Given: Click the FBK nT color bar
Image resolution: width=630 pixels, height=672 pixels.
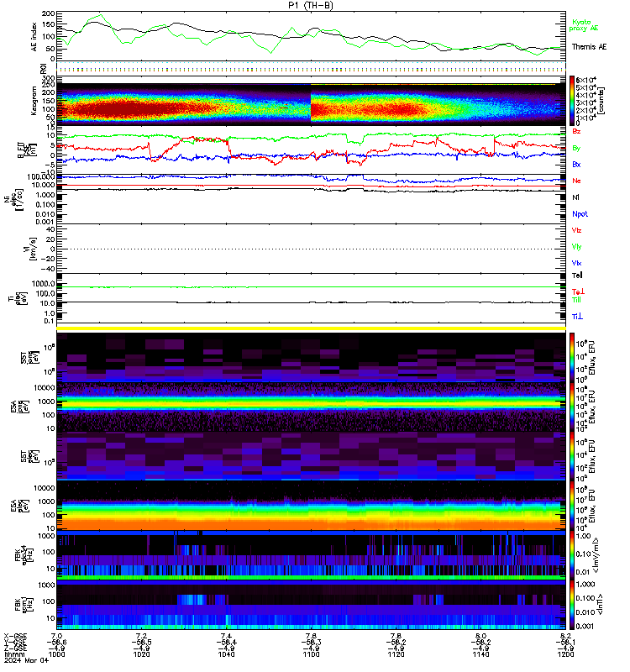Looking at the screenshot, I should click(572, 605).
